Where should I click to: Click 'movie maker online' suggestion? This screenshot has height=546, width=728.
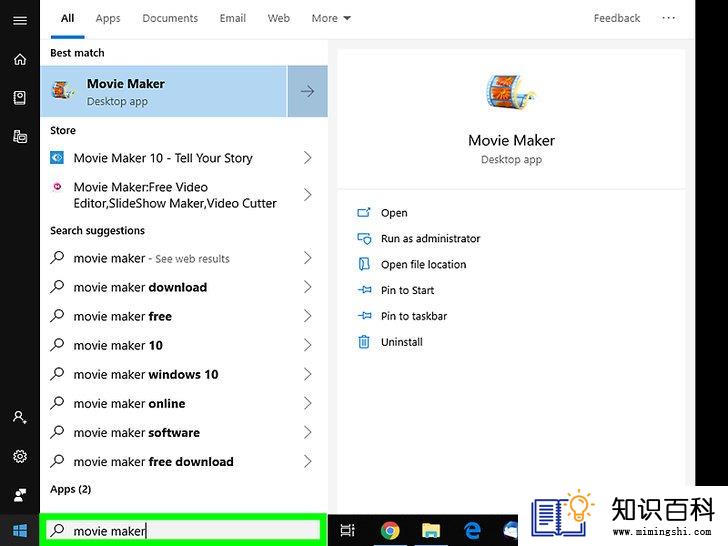[129, 403]
